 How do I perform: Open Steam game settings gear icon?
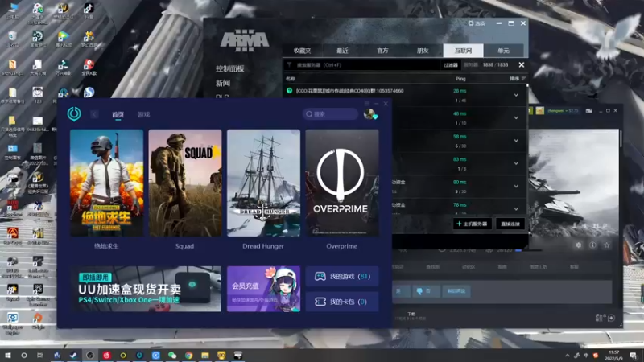coord(578,245)
